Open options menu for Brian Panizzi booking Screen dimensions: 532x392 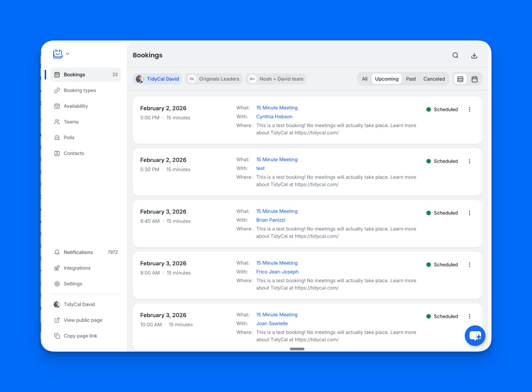pyautogui.click(x=469, y=213)
